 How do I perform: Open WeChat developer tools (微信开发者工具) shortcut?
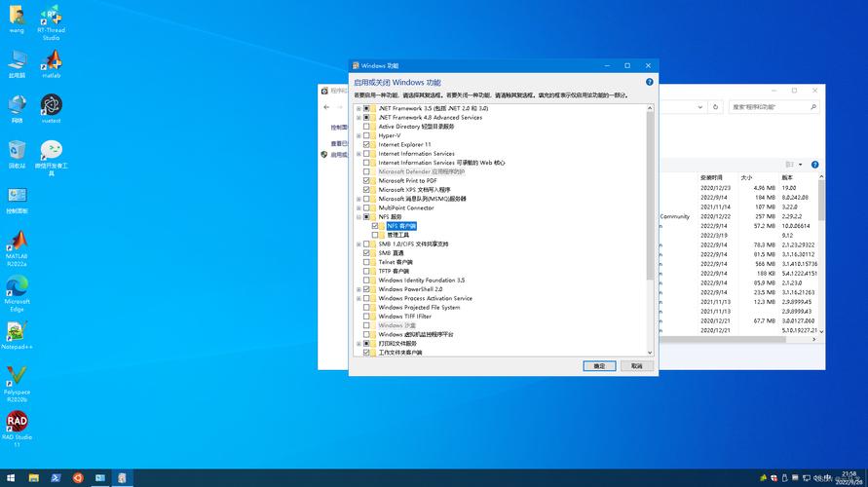51,158
